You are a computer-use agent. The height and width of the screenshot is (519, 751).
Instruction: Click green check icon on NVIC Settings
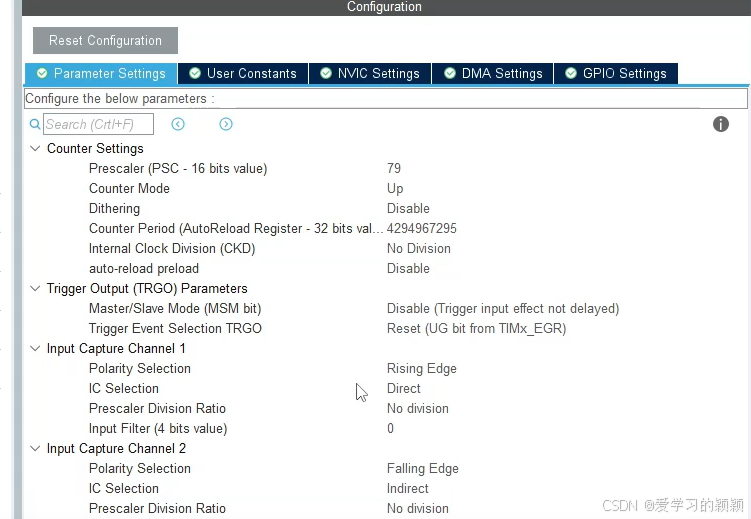(326, 73)
